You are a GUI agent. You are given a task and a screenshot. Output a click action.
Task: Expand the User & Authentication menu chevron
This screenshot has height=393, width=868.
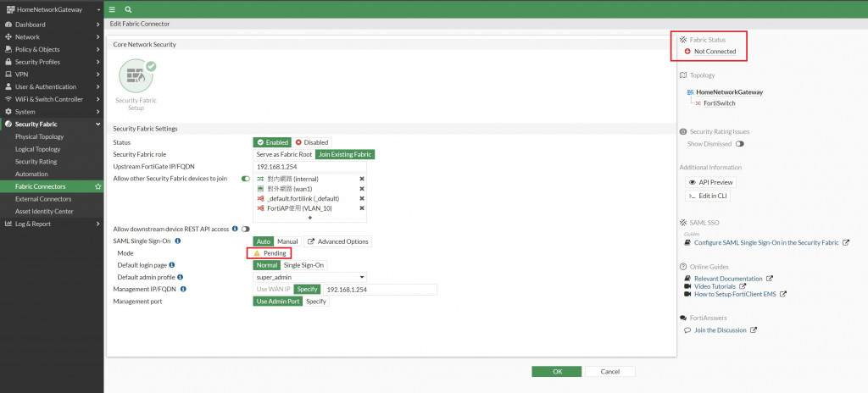tap(98, 87)
